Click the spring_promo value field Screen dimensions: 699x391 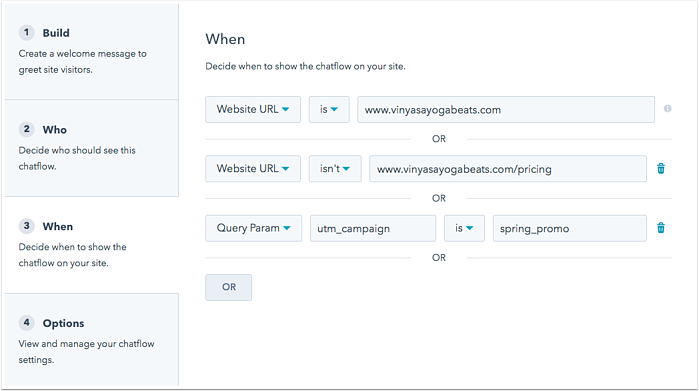[x=570, y=228]
